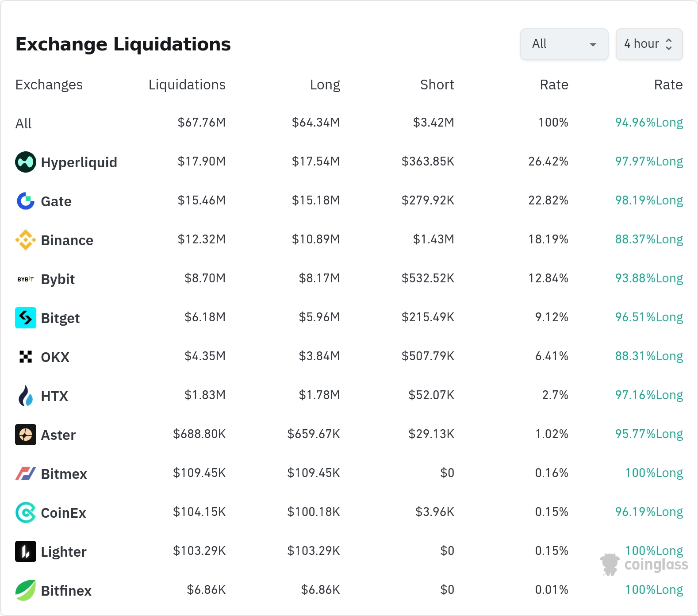Image resolution: width=698 pixels, height=616 pixels.
Task: Click the Bitget logo icon
Action: pos(26,318)
